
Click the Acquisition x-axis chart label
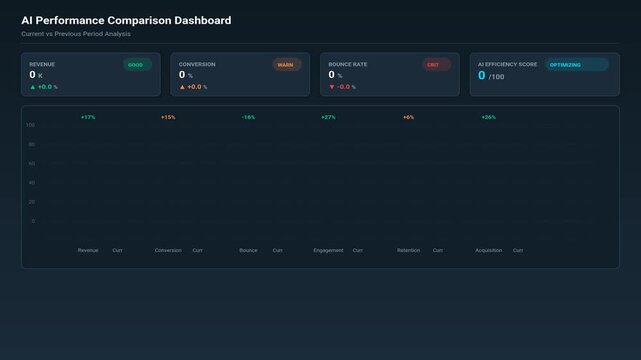(x=489, y=250)
